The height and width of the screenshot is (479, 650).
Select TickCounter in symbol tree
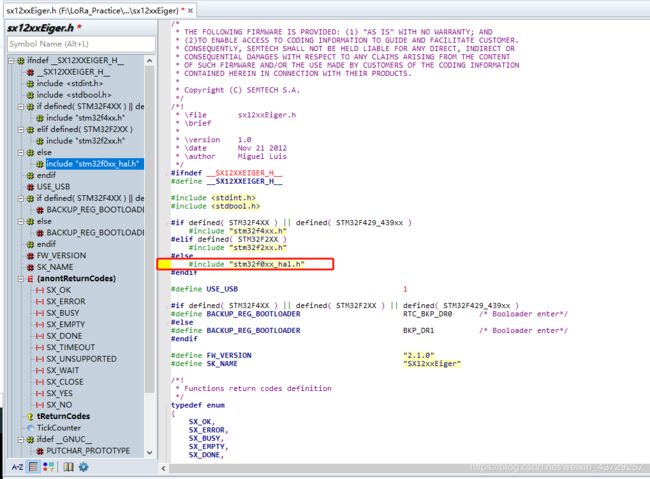[58, 428]
